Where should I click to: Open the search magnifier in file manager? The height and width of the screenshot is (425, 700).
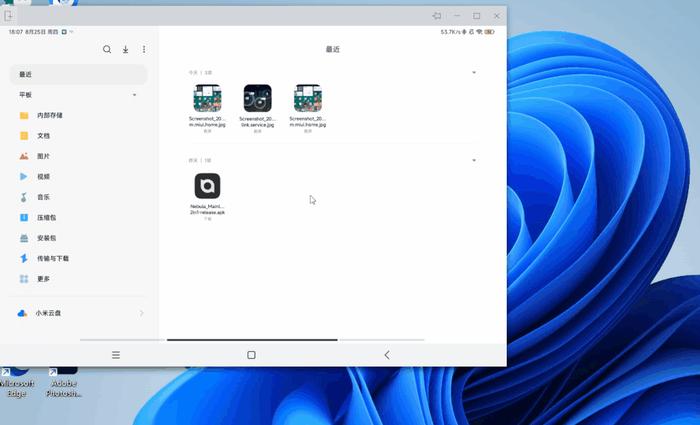click(x=107, y=49)
